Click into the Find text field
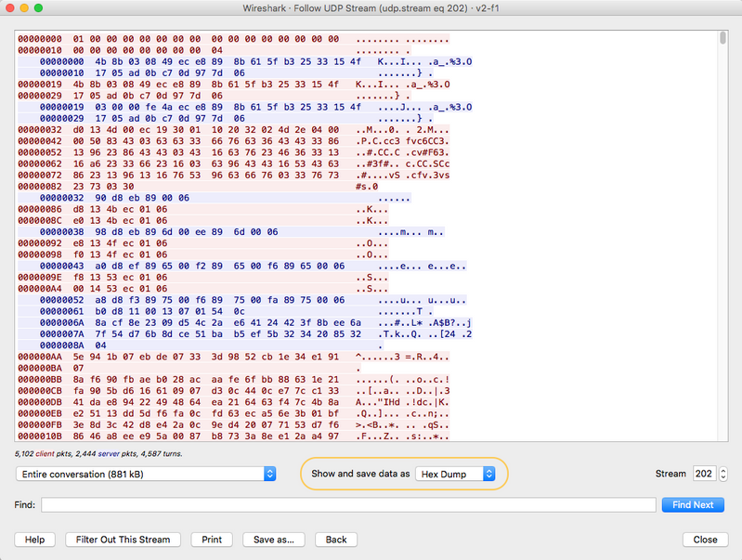Image resolution: width=742 pixels, height=560 pixels. pyautogui.click(x=348, y=504)
